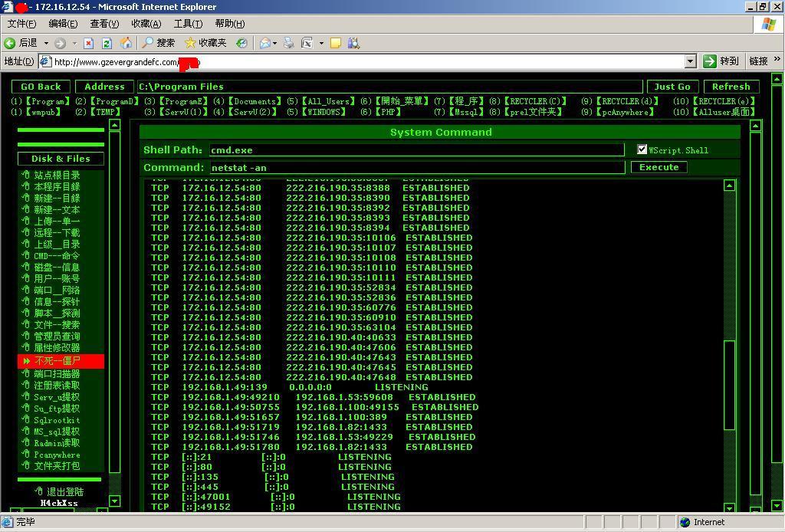Image resolution: width=785 pixels, height=532 pixels.
Task: Click the 链接 links toolbar label
Action: (759, 61)
